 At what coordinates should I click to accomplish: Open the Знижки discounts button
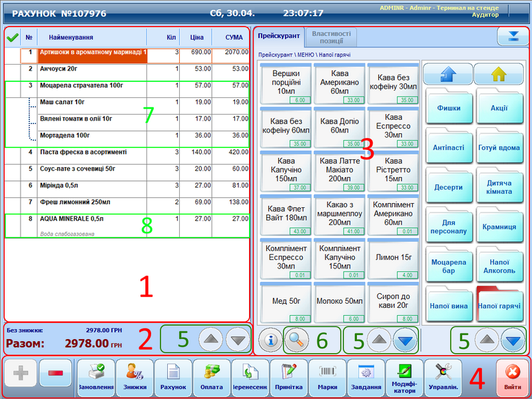(134, 376)
